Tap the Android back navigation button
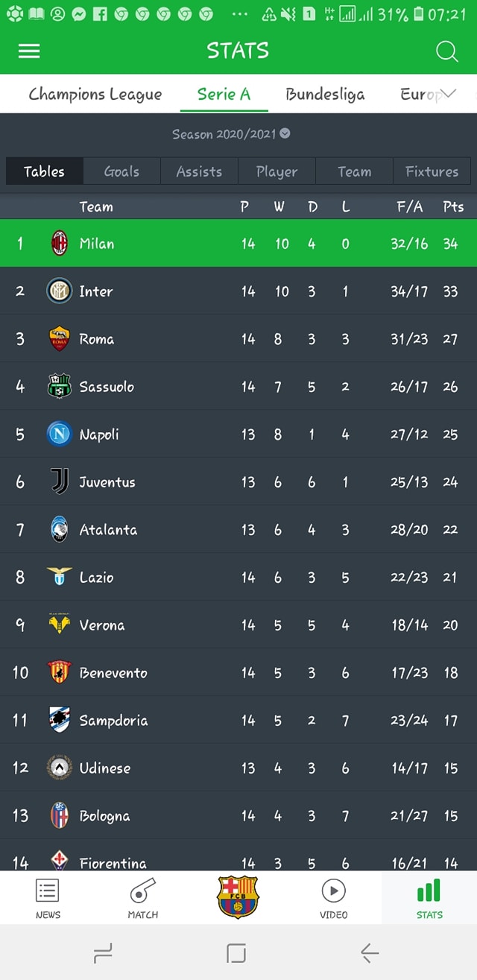477x980 pixels. [370, 952]
